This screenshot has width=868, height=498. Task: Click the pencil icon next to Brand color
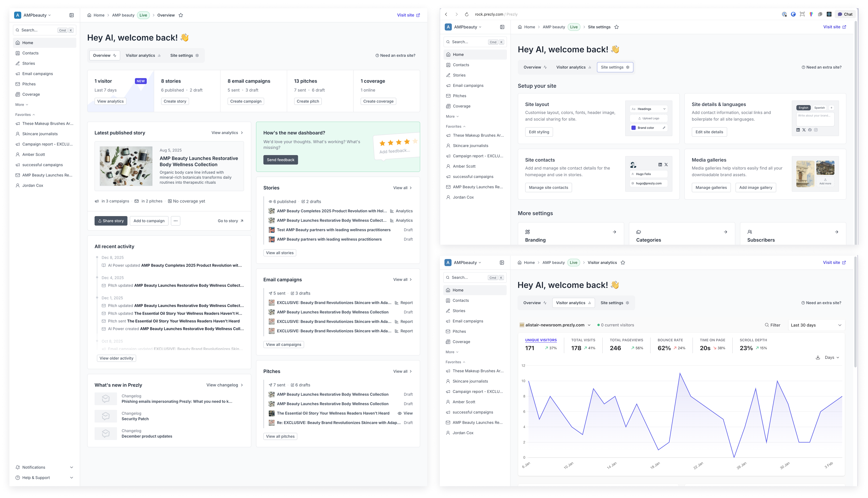click(x=664, y=128)
